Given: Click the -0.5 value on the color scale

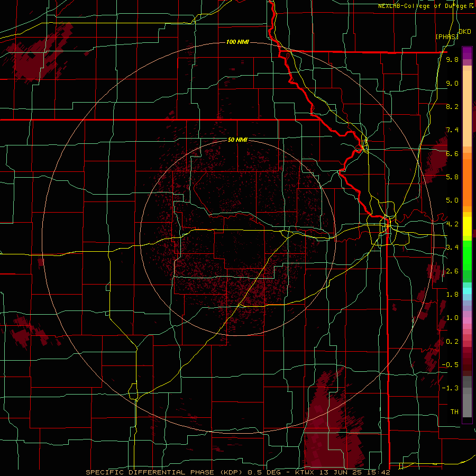Looking at the screenshot, I should click(x=450, y=365).
